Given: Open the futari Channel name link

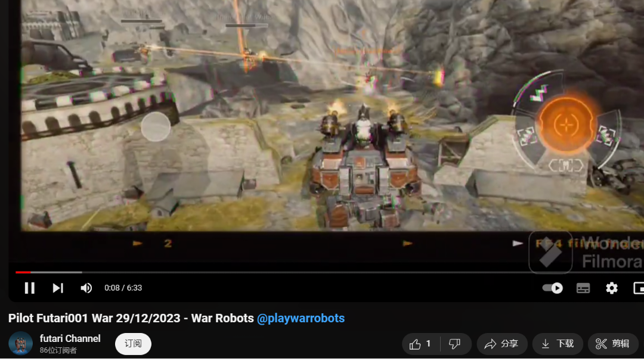Looking at the screenshot, I should (x=70, y=338).
